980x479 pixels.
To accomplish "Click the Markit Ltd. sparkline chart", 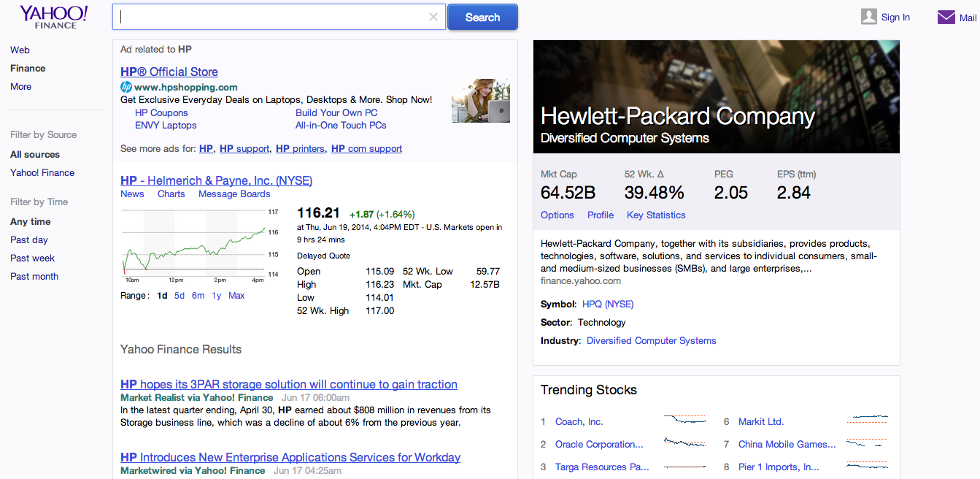I will pos(868,421).
